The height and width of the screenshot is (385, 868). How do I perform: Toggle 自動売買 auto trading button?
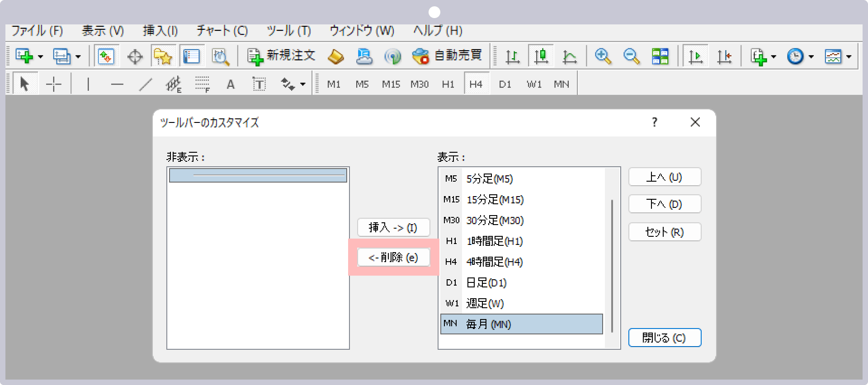[447, 56]
